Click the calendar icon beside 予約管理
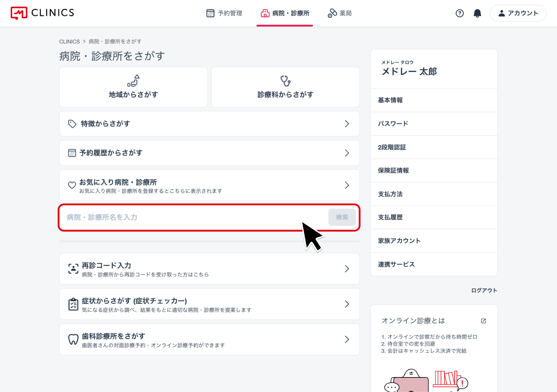 (210, 13)
